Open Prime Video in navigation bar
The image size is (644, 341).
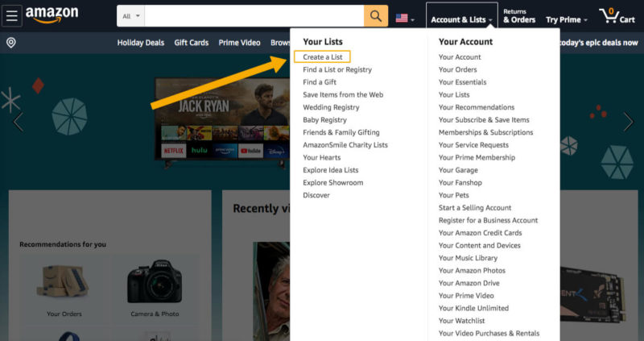click(x=239, y=43)
